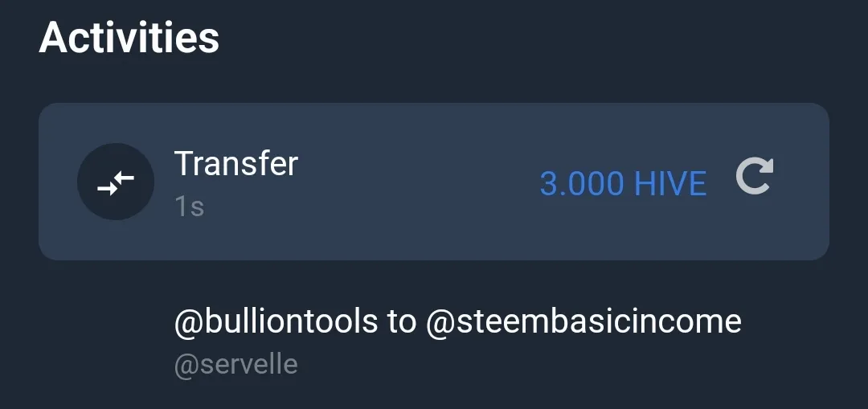868x409 pixels.
Task: Redo the 3.000 HIVE transfer via the arrow
Action: pyautogui.click(x=755, y=177)
